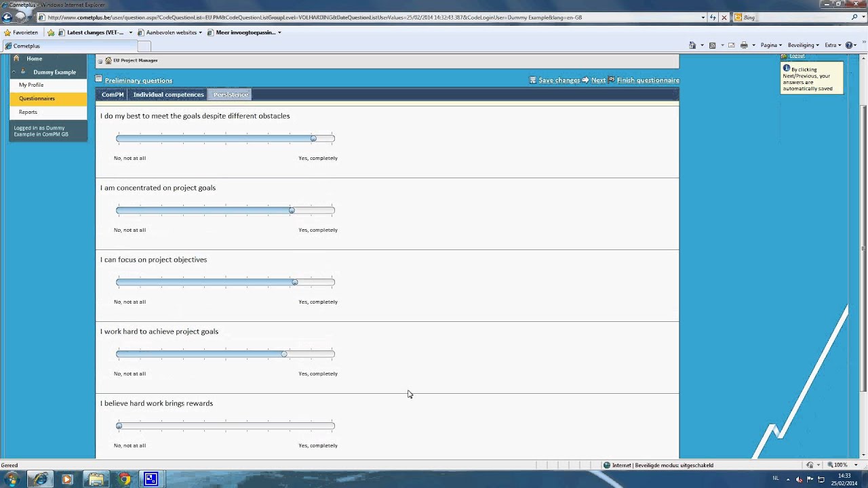Click the Finish questionnaire link
The height and width of the screenshot is (488, 868).
[648, 80]
